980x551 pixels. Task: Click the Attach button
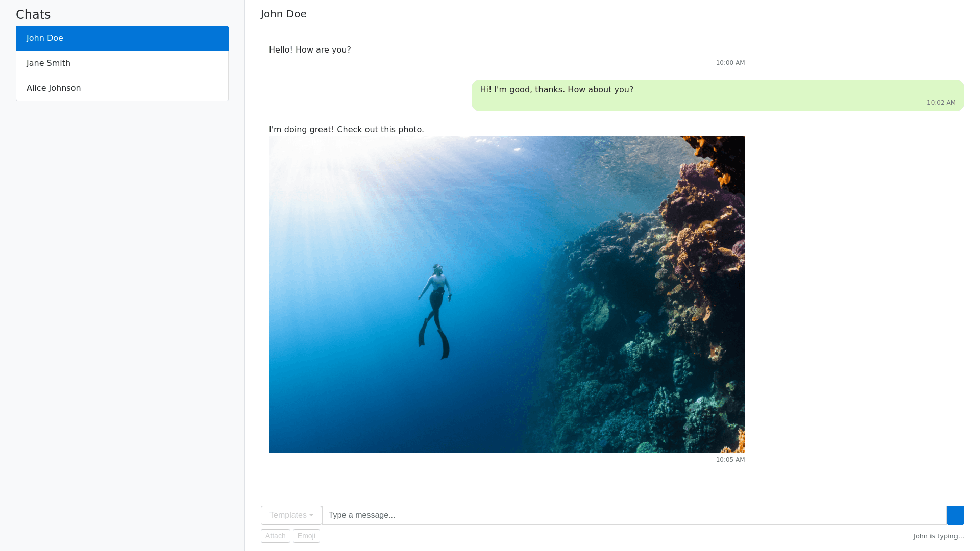[275, 536]
